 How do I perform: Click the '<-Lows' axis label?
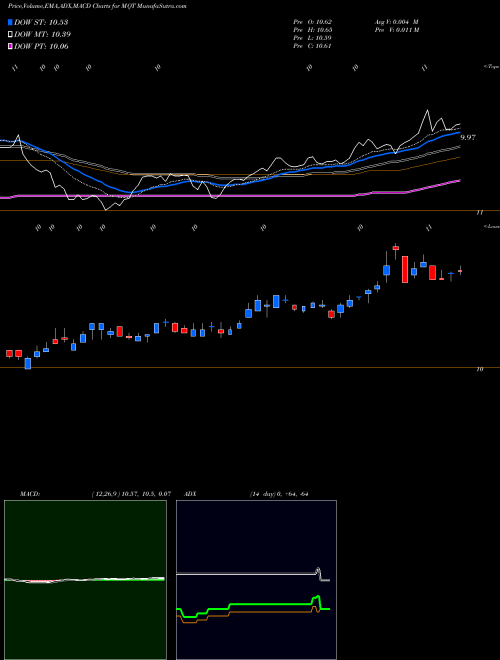[x=491, y=226]
